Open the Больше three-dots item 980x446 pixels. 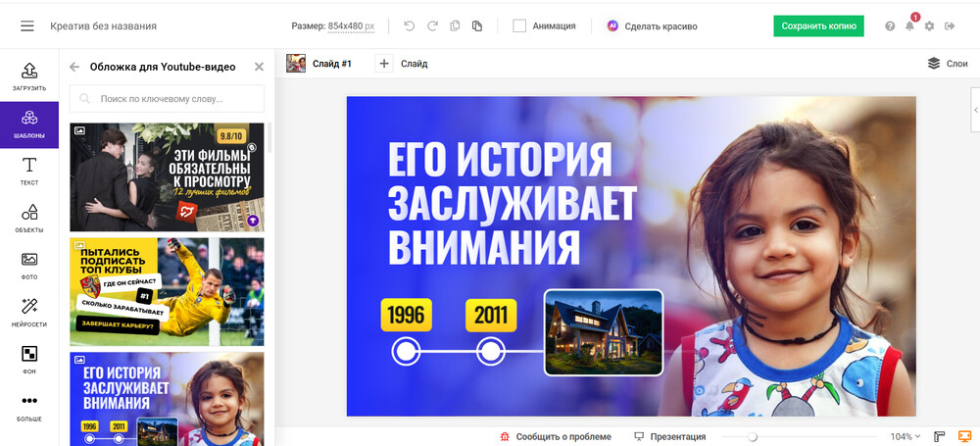pyautogui.click(x=29, y=407)
